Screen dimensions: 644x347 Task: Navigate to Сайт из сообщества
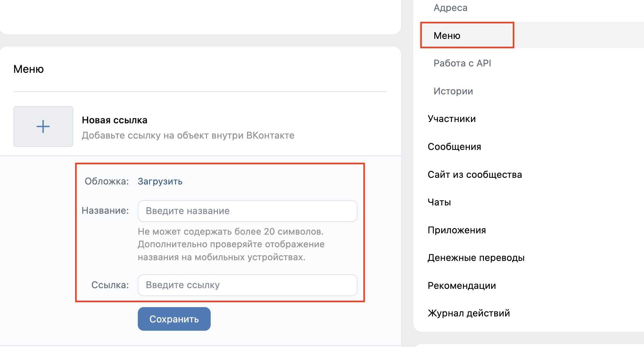pyautogui.click(x=475, y=174)
